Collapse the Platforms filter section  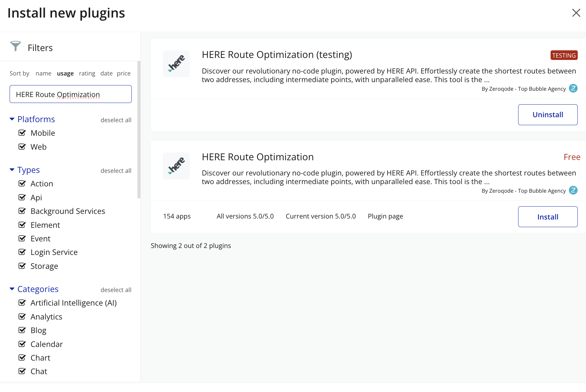pyautogui.click(x=12, y=119)
